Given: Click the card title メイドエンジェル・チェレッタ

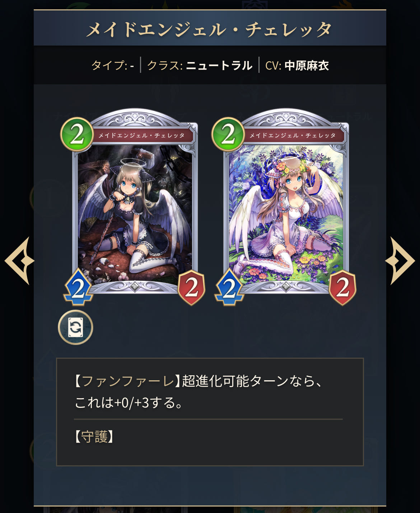Looking at the screenshot, I should [x=210, y=29].
